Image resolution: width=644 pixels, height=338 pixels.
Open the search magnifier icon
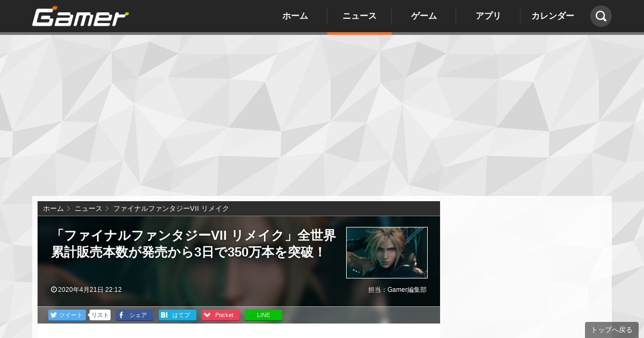pos(601,16)
